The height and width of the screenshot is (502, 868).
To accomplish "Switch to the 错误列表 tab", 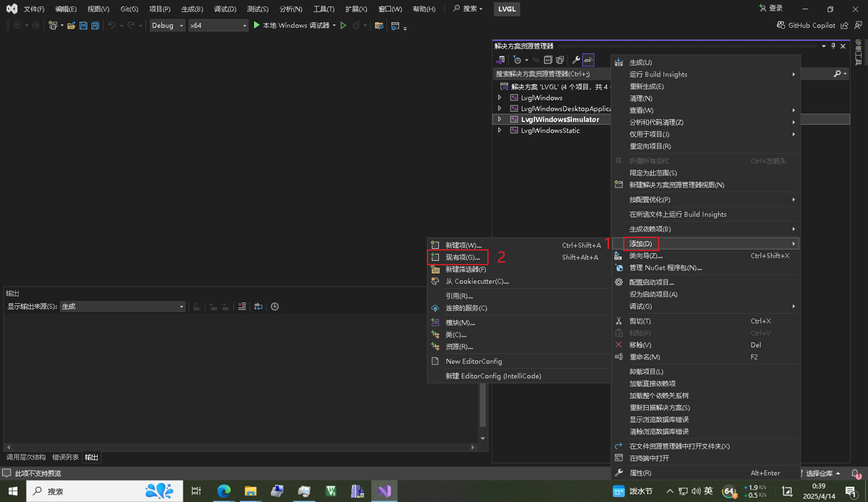I will [x=66, y=457].
